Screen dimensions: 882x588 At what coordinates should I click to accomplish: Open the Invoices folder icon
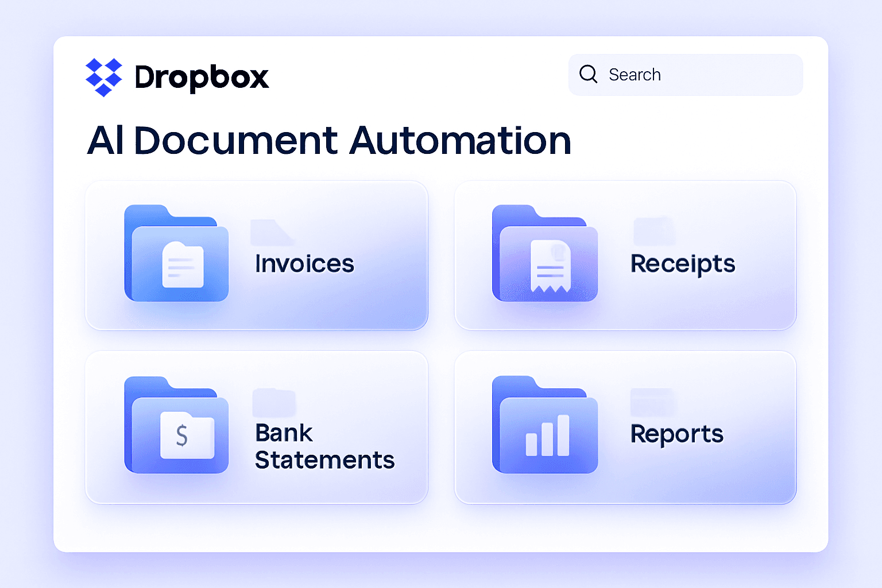click(x=176, y=253)
